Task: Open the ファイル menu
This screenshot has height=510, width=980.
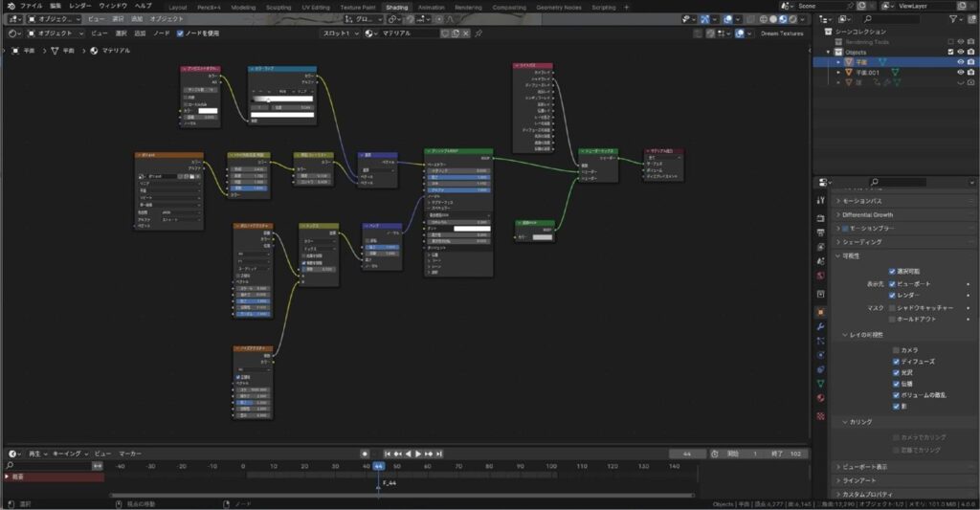Action: pos(31,6)
